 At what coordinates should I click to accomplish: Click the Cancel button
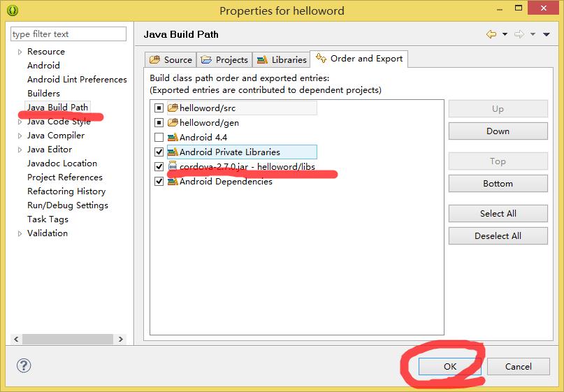[x=519, y=366]
